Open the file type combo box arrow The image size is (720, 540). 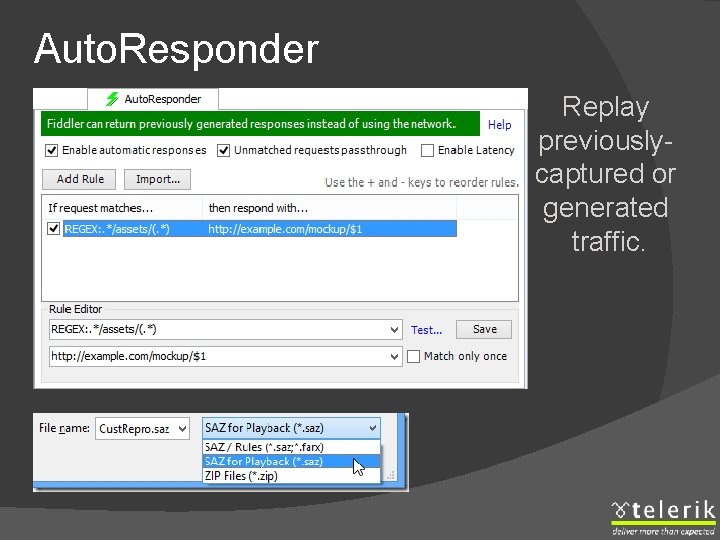tap(372, 428)
